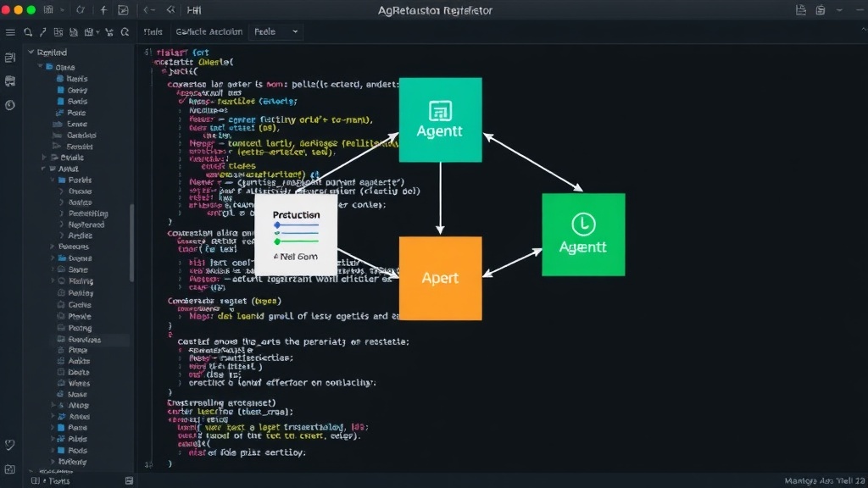Select the orange Apert node in the diagram
The width and height of the screenshot is (868, 488).
[x=440, y=278]
